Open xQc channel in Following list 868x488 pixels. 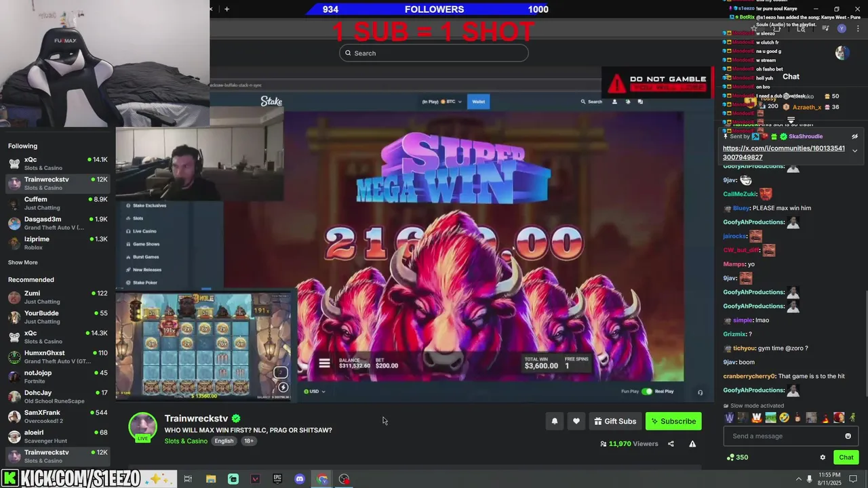pos(57,163)
